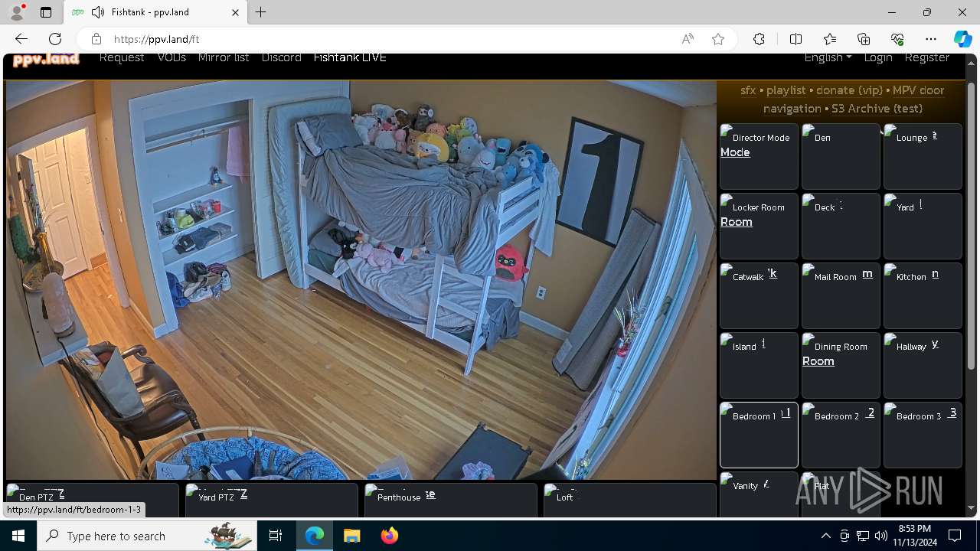Enable split screen view
This screenshot has height=551, width=980.
point(795,39)
